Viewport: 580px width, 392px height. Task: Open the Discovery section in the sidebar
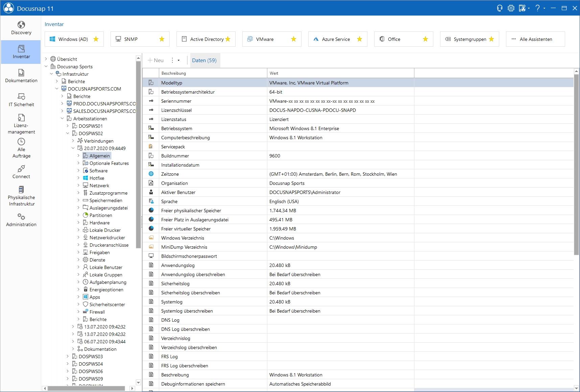tap(21, 28)
